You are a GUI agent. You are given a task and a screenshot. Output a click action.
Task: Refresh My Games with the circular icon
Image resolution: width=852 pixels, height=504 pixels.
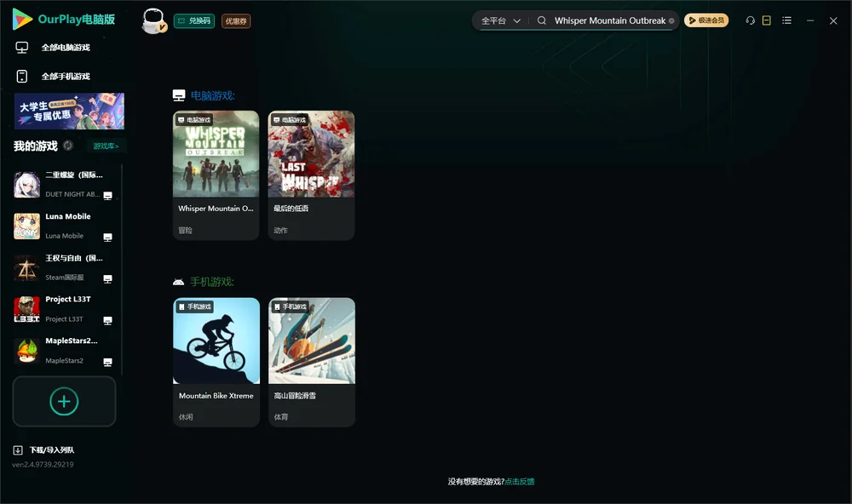click(x=68, y=146)
